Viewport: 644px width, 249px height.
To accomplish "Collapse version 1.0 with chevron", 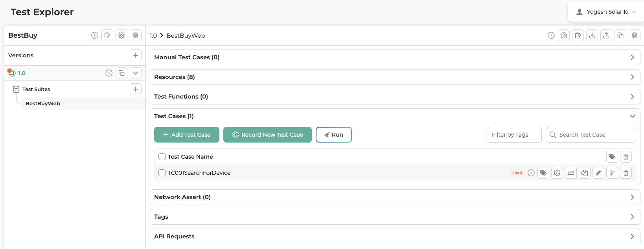I will (136, 73).
